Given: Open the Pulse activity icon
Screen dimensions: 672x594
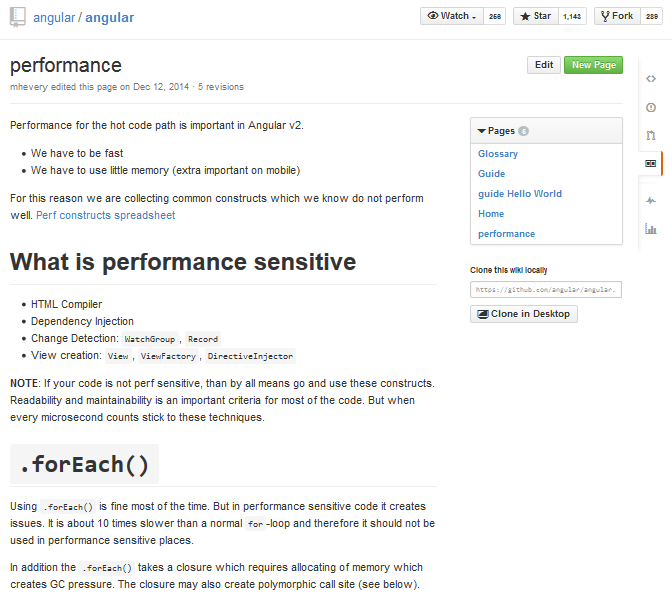Looking at the screenshot, I should [x=651, y=200].
